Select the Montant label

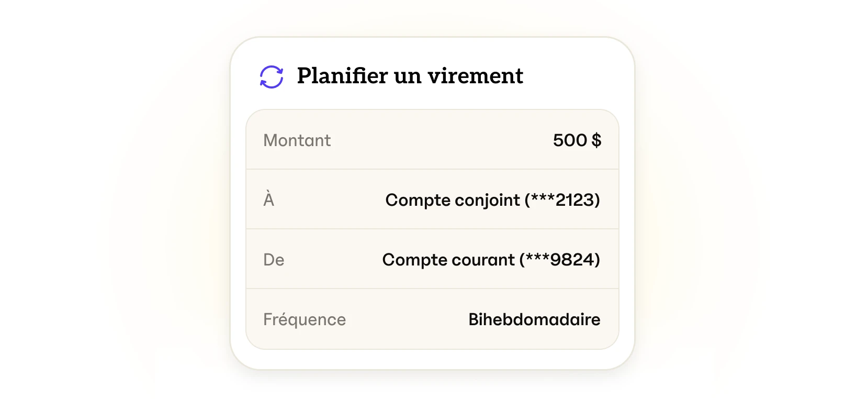coord(297,140)
